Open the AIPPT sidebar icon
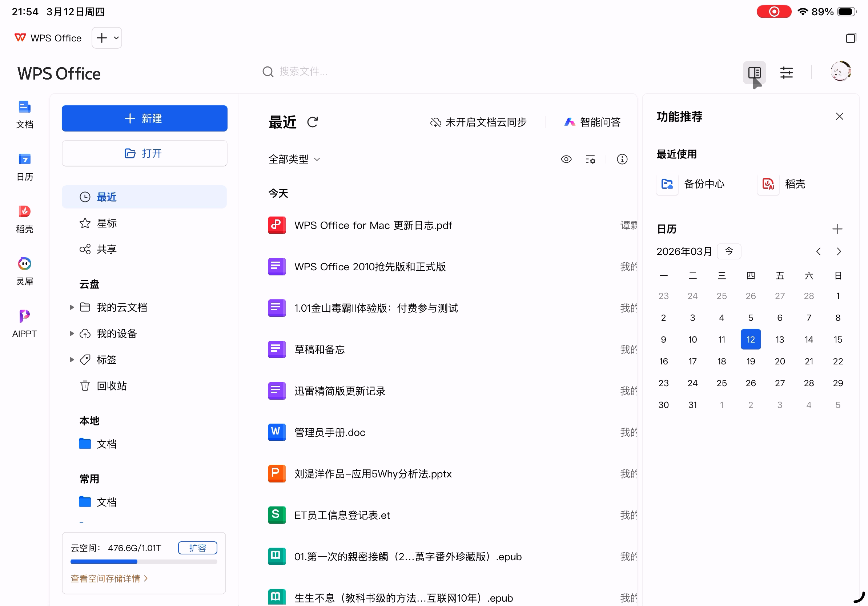This screenshot has height=606, width=868. 24,316
